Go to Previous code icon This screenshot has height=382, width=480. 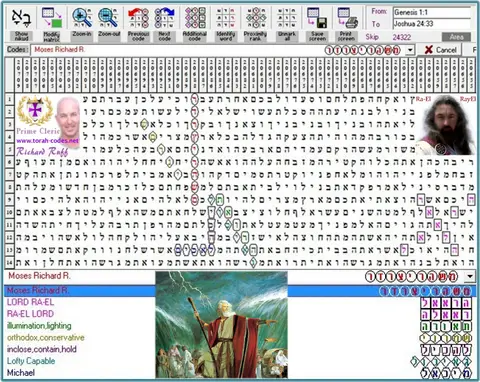pos(138,18)
